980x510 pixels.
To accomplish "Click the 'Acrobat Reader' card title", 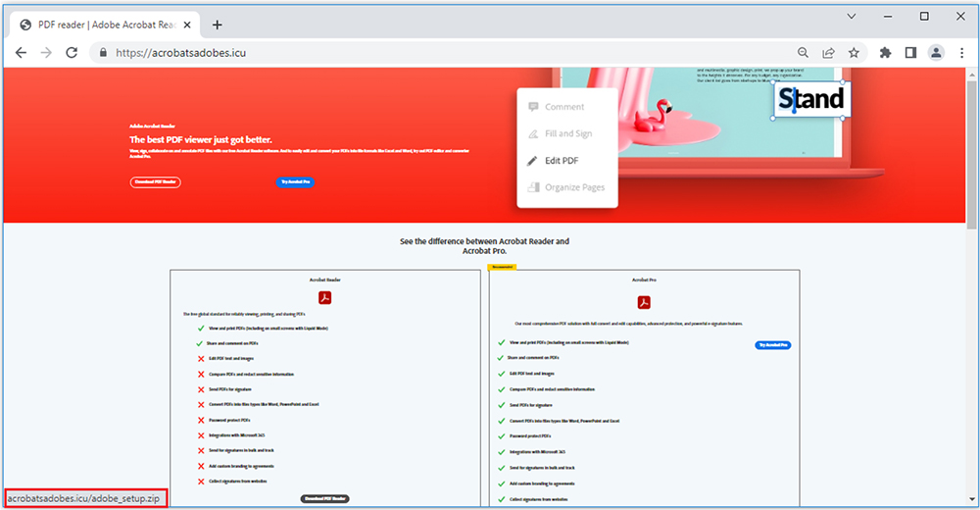I will 325,280.
